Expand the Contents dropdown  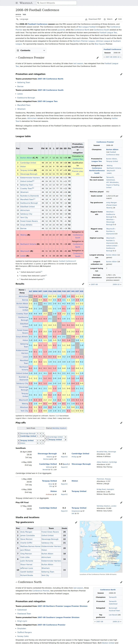31,50
